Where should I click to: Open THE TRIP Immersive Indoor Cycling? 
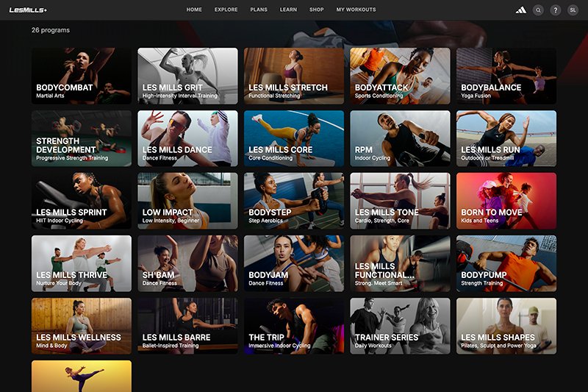coord(293,326)
